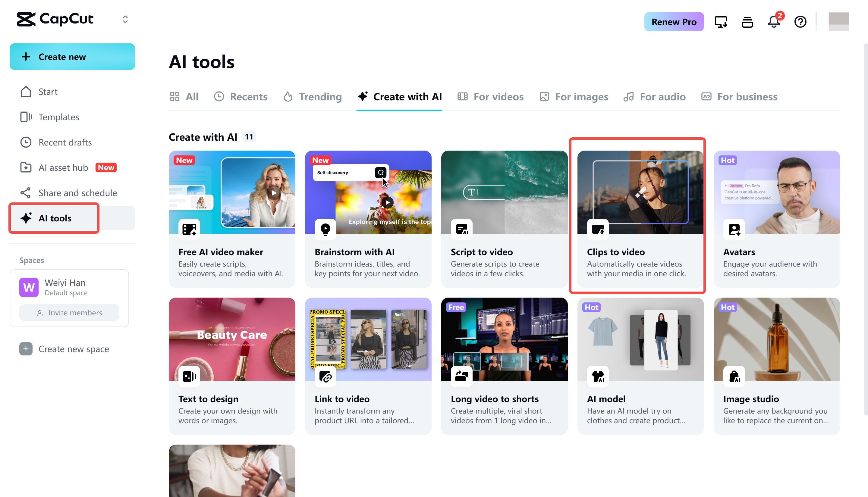Open Recent drafts in the sidebar
The width and height of the screenshot is (868, 497).
coord(65,142)
